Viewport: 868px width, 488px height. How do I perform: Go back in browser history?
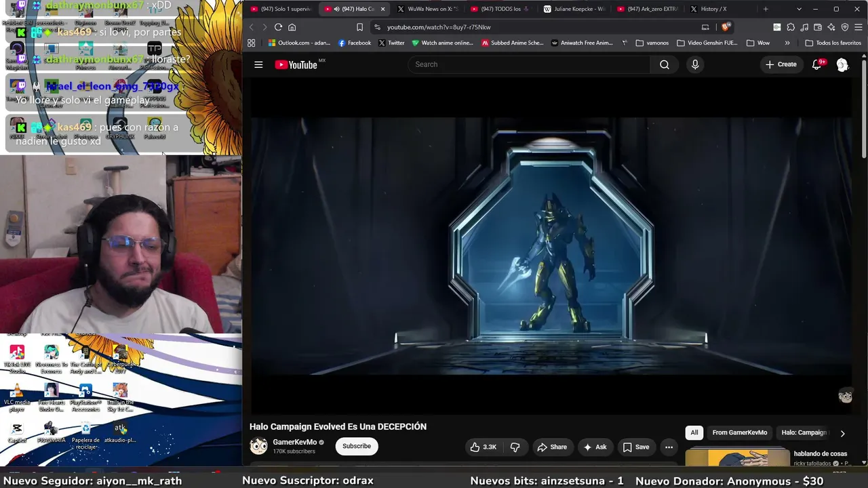pos(251,27)
